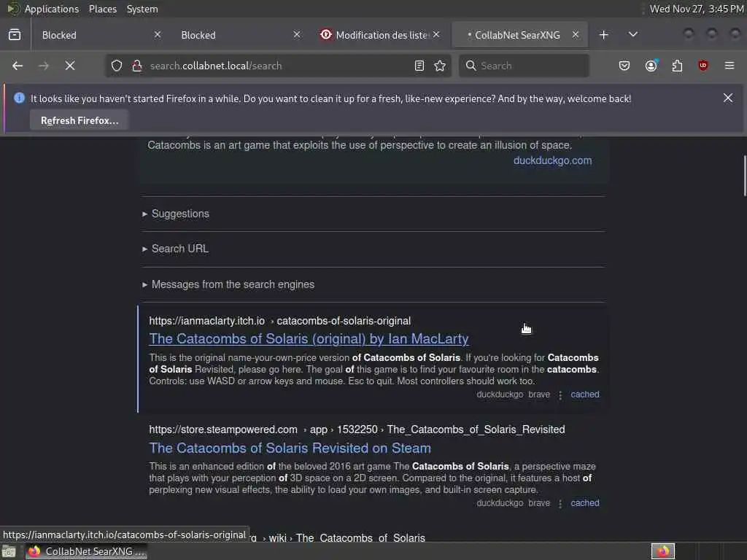
Task: Click the forward navigation arrow
Action: pos(43,66)
